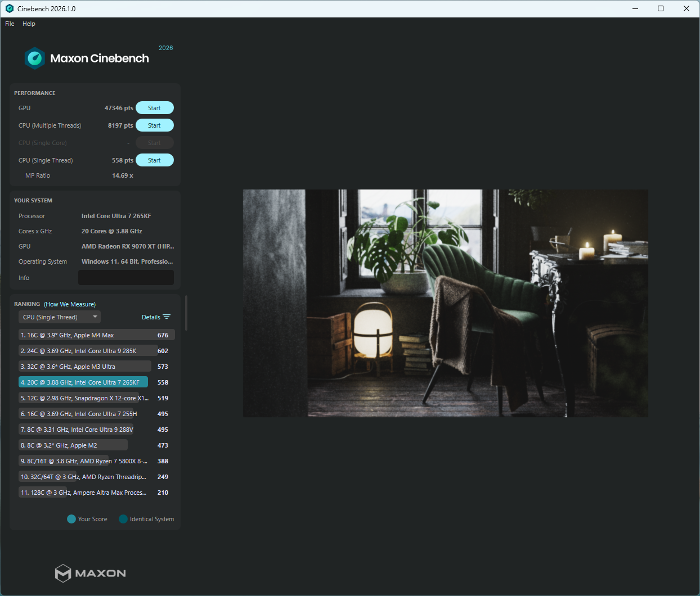Click the Details filter icon
This screenshot has height=596, width=700.
tap(167, 317)
